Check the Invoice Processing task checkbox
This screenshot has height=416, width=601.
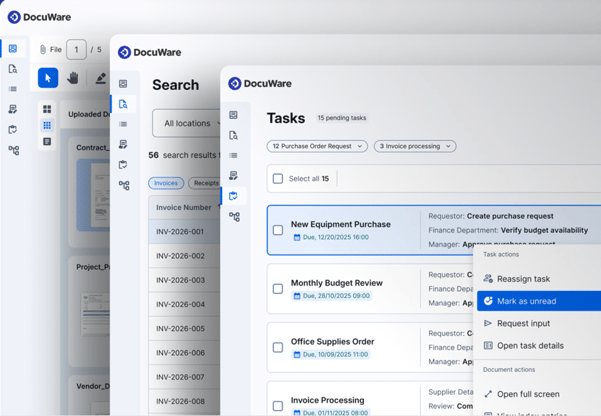click(x=278, y=406)
